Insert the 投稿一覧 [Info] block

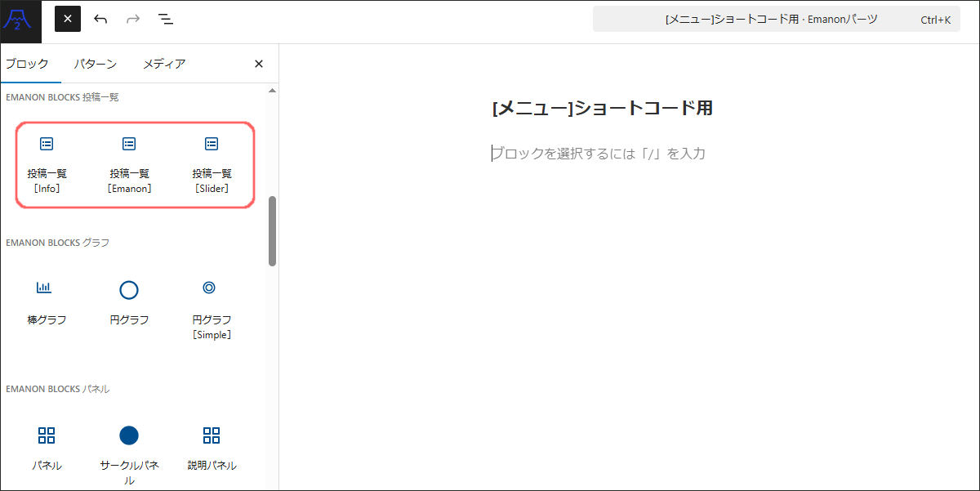(x=47, y=164)
